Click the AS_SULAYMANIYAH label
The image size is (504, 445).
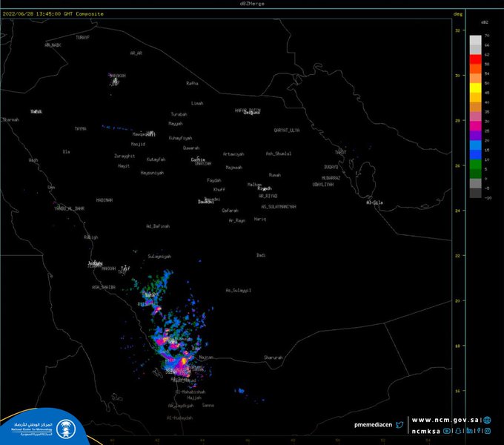click(x=279, y=207)
